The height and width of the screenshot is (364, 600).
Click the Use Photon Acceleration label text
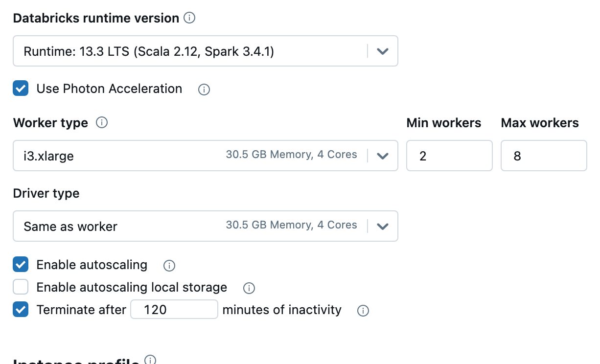pyautogui.click(x=109, y=89)
